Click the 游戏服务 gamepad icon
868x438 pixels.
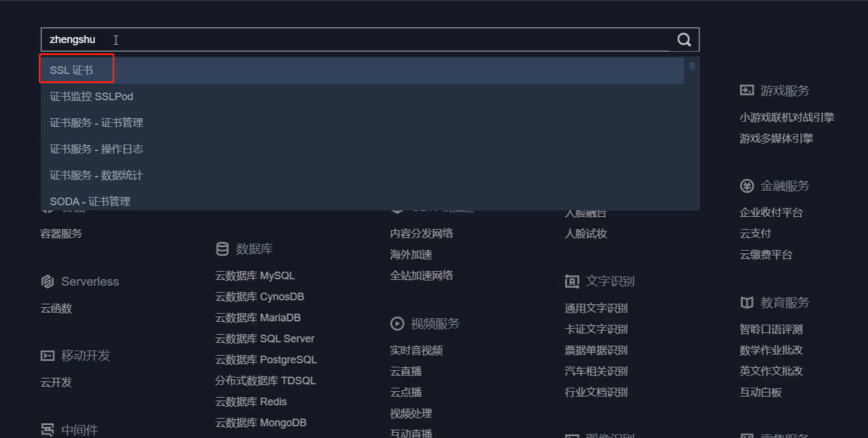point(747,90)
